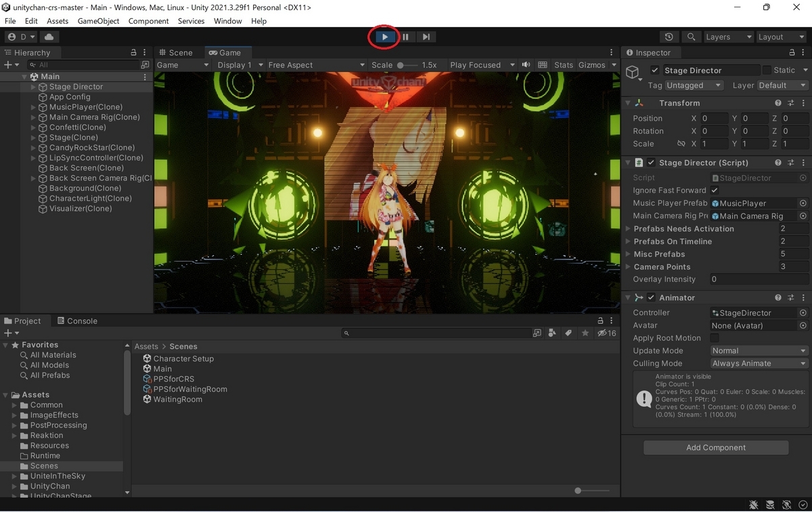Switch to the Console tab
Image resolution: width=812 pixels, height=512 pixels.
(x=77, y=321)
